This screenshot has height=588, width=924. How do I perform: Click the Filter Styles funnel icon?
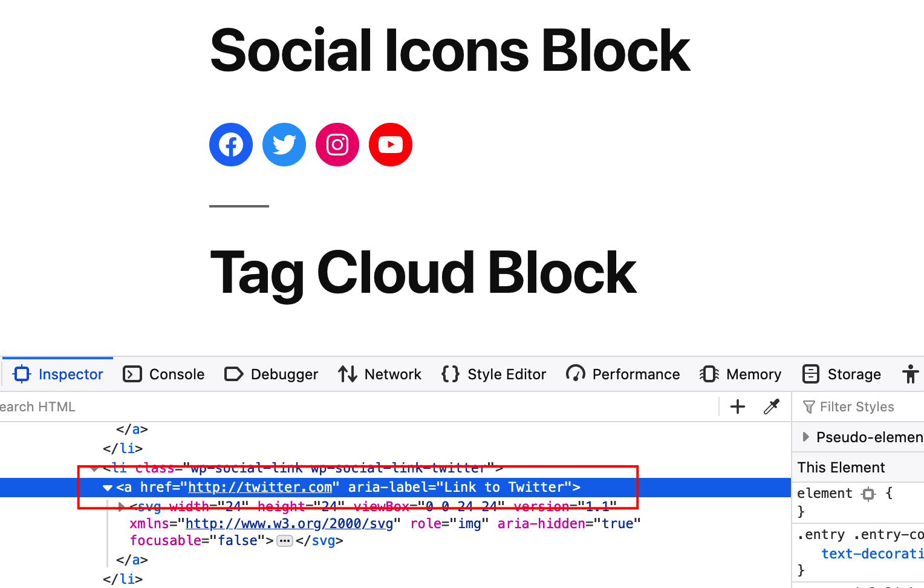pos(809,407)
